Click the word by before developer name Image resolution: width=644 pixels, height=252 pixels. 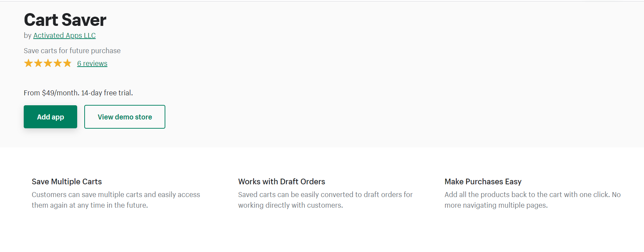point(28,35)
